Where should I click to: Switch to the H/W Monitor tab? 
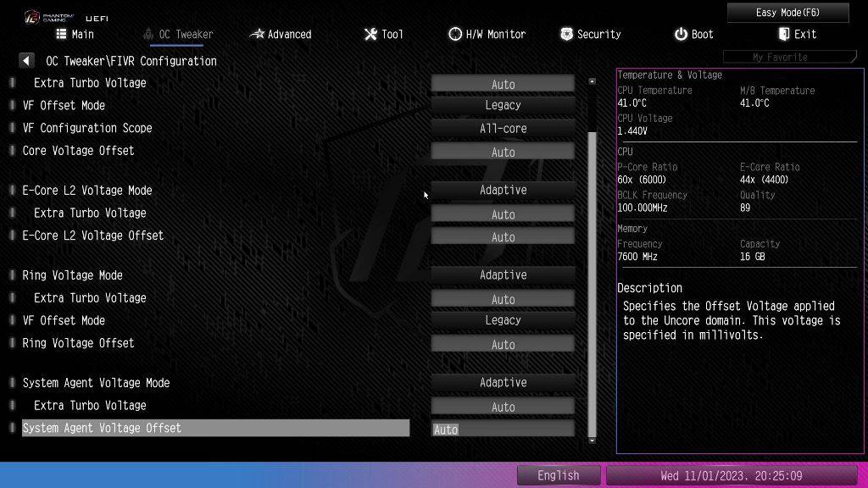[495, 34]
